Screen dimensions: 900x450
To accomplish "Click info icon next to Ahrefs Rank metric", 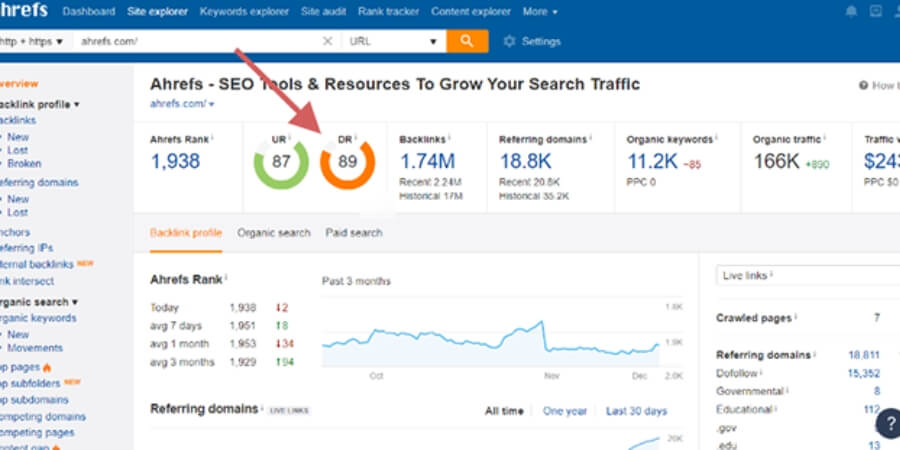I will [x=212, y=138].
